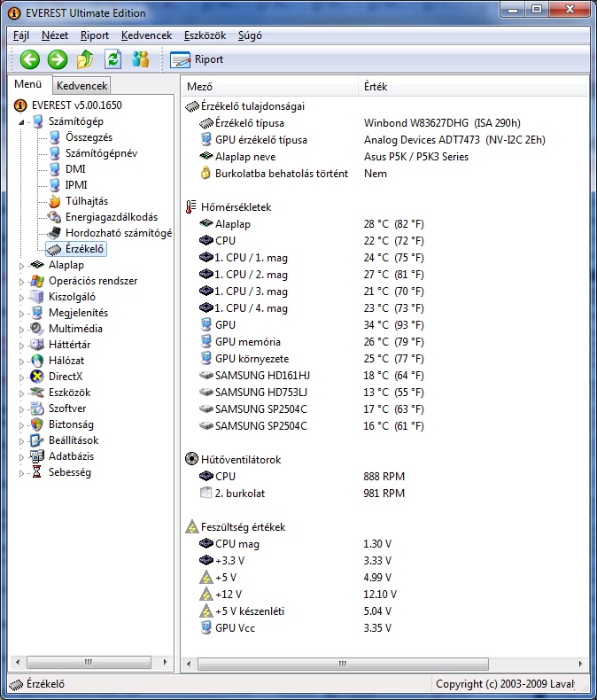Expand the Operációs rendszer node
The width and height of the screenshot is (597, 700).
pyautogui.click(x=21, y=282)
